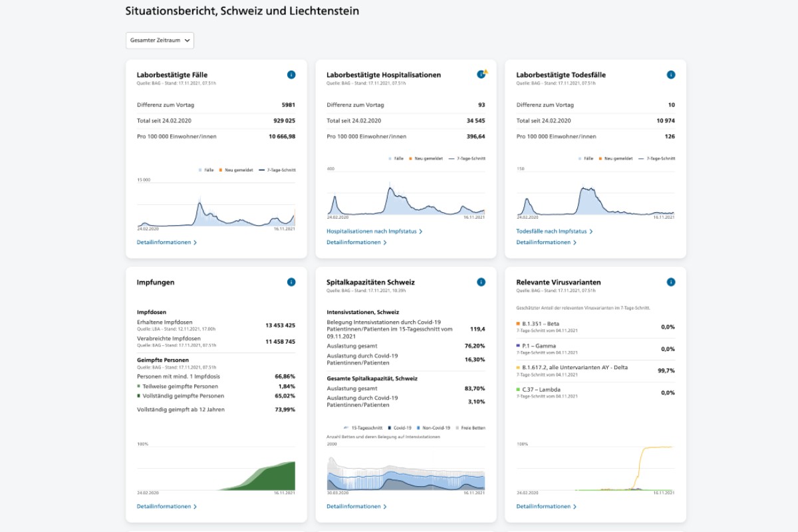Open the Impfungen info icon
The image size is (798, 532).
click(291, 282)
